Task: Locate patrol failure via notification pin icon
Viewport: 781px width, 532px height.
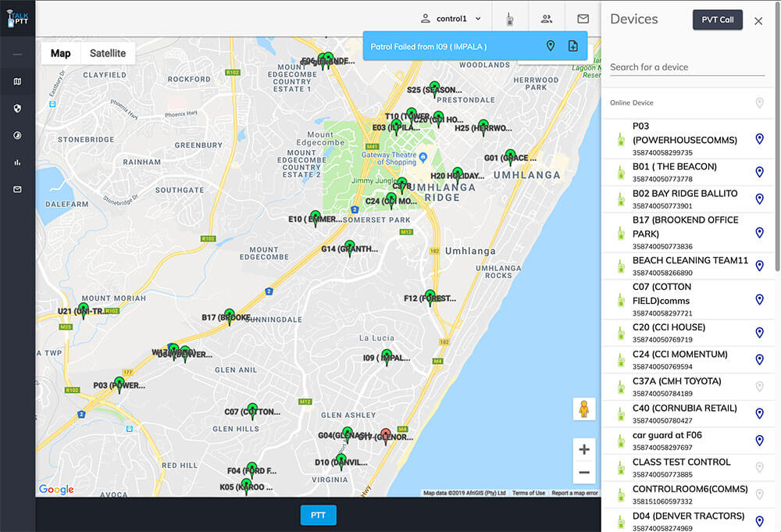Action: pos(551,46)
